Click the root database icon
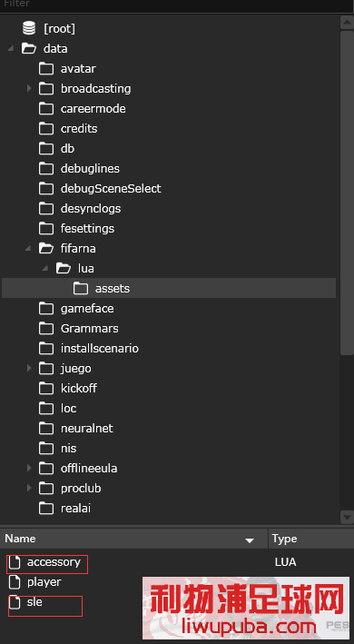Viewport: 354px width, 644px height. (29, 28)
